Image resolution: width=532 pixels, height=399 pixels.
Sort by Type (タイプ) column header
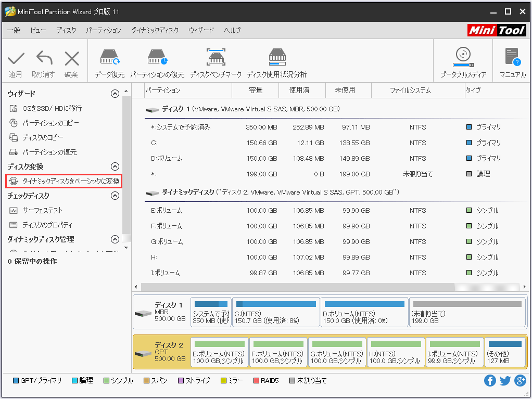pos(497,90)
